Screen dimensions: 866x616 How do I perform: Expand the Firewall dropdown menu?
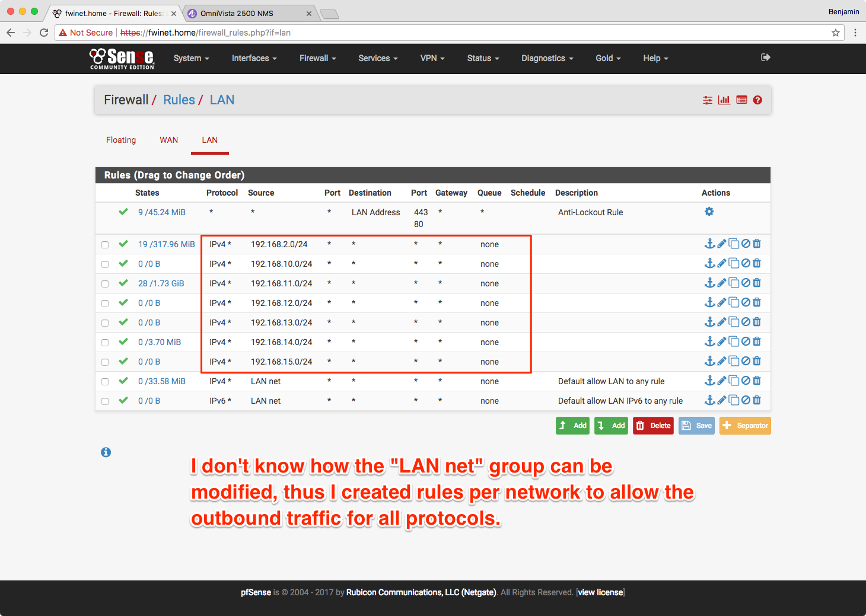(317, 58)
